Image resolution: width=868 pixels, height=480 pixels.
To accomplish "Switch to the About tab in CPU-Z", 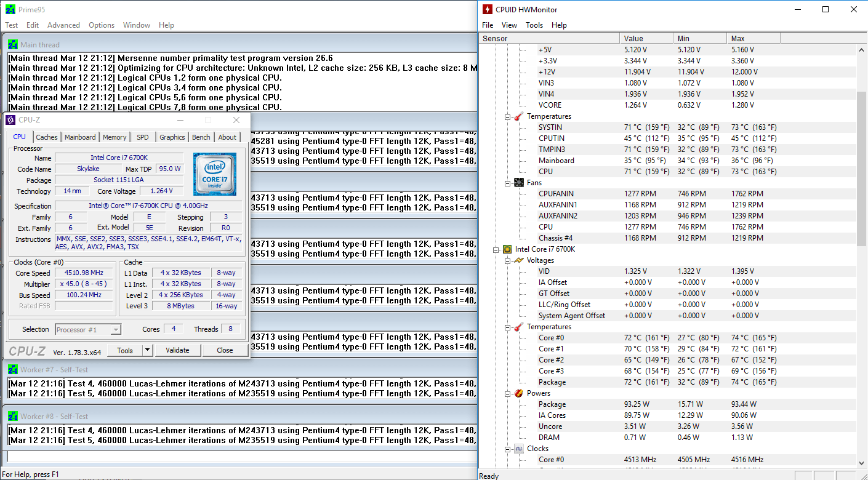I will pyautogui.click(x=227, y=137).
